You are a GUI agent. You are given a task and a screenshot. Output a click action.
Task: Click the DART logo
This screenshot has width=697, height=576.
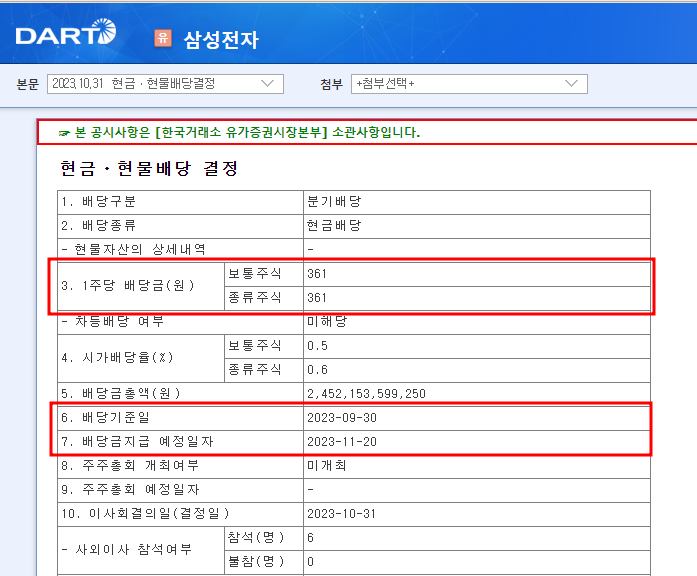[66, 32]
